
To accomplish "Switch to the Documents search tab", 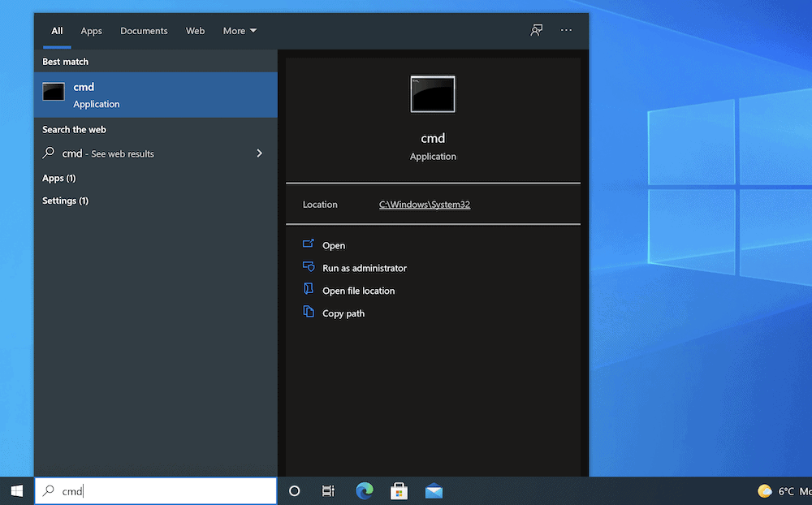I will tap(144, 31).
